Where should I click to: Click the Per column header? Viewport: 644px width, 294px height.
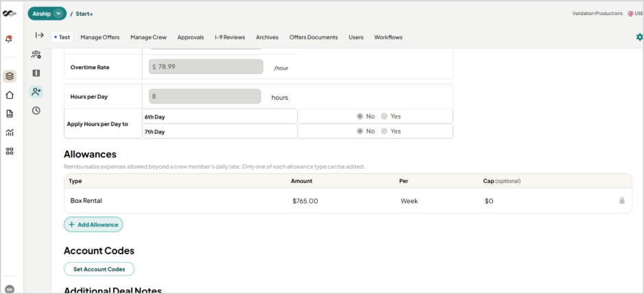click(404, 181)
